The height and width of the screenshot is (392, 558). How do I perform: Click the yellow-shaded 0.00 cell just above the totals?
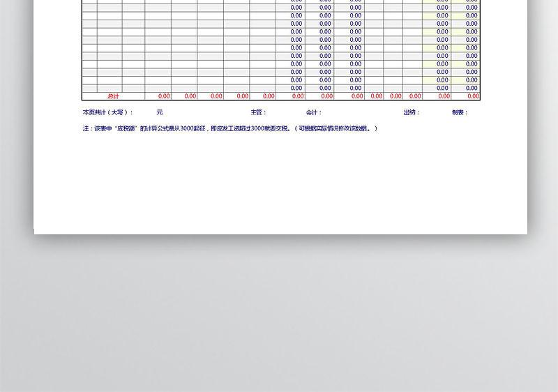click(x=443, y=88)
